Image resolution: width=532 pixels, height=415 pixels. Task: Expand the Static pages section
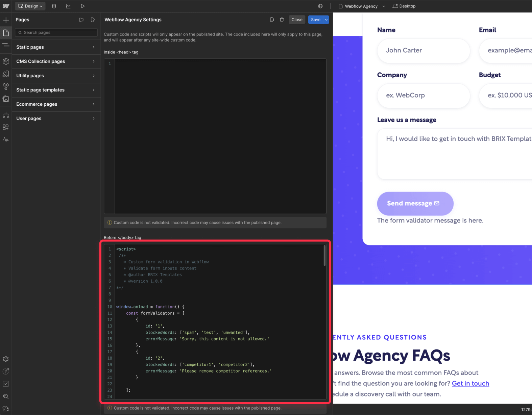click(56, 47)
